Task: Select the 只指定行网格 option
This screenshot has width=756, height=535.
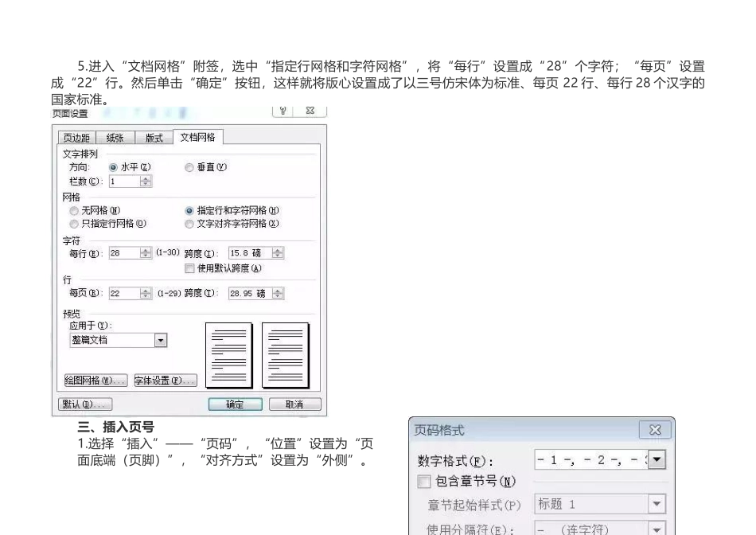Action: tap(75, 224)
